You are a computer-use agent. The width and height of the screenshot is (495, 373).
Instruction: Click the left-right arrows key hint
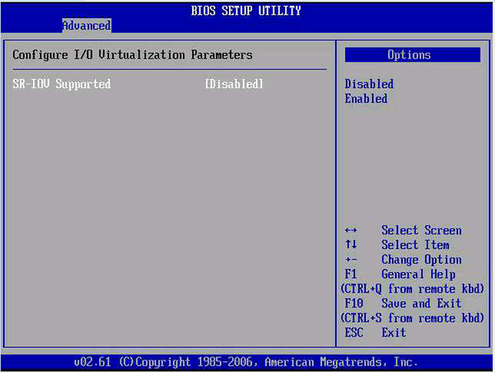351,230
